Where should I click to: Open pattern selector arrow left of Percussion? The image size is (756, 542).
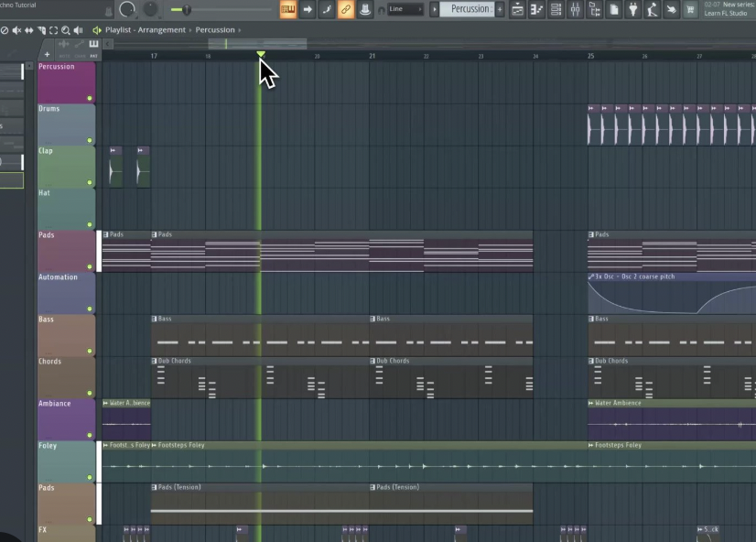pyautogui.click(x=434, y=9)
